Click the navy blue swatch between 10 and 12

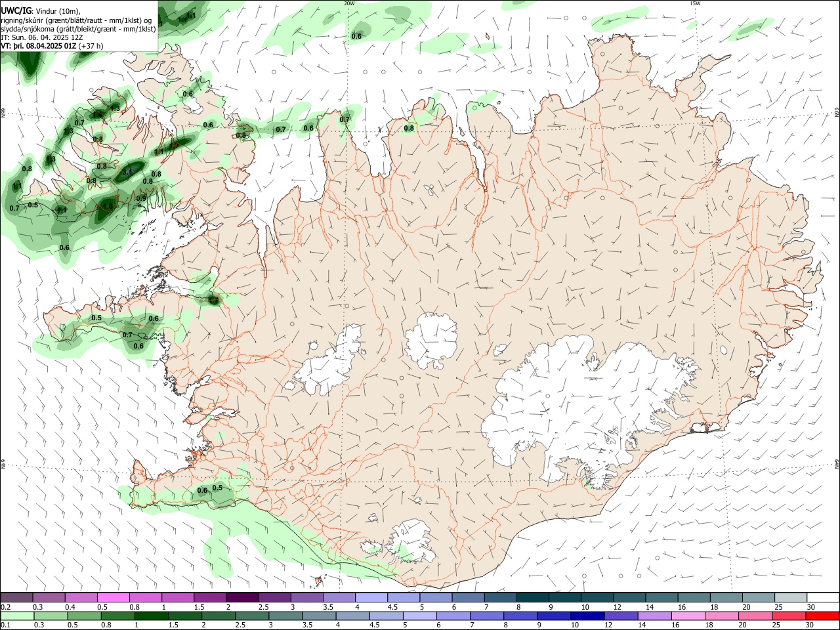587,616
